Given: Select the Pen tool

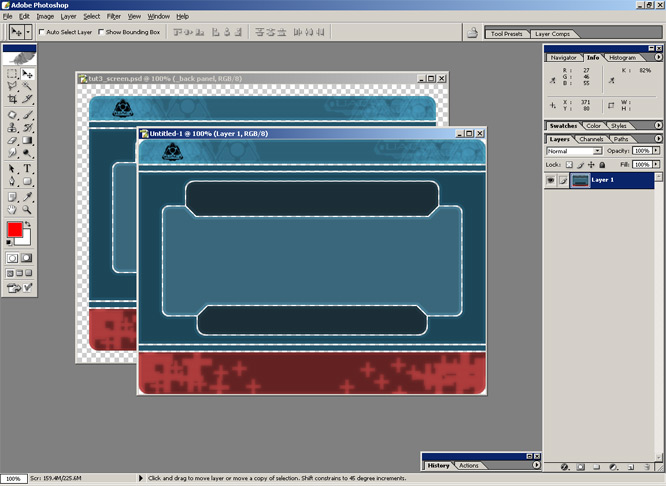Looking at the screenshot, I should [12, 181].
